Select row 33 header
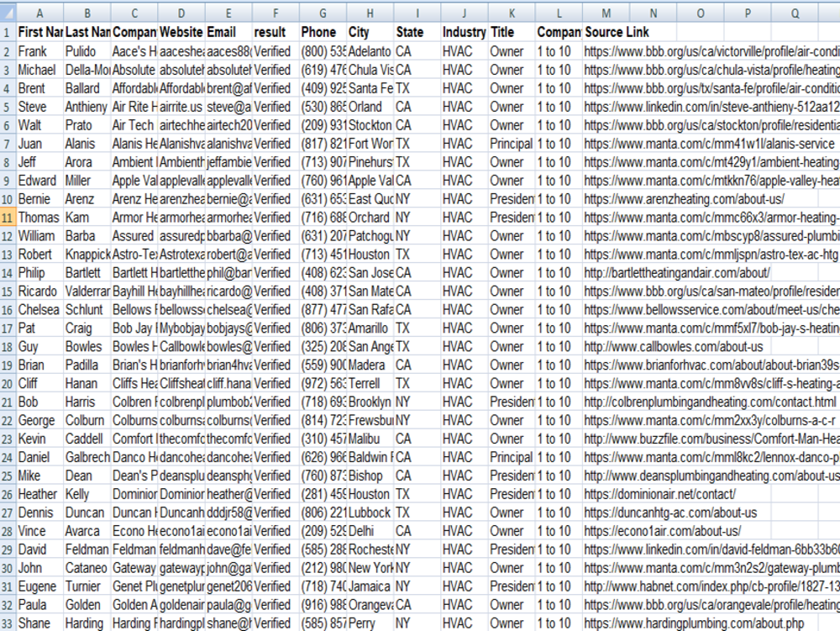This screenshot has height=631, width=840. 8,623
